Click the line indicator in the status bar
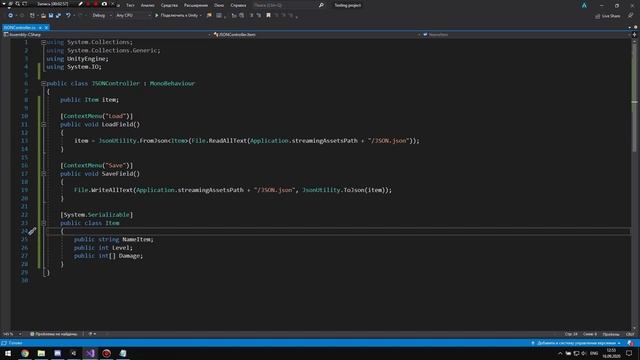Image resolution: width=640 pixels, height=360 pixels. (x=571, y=334)
